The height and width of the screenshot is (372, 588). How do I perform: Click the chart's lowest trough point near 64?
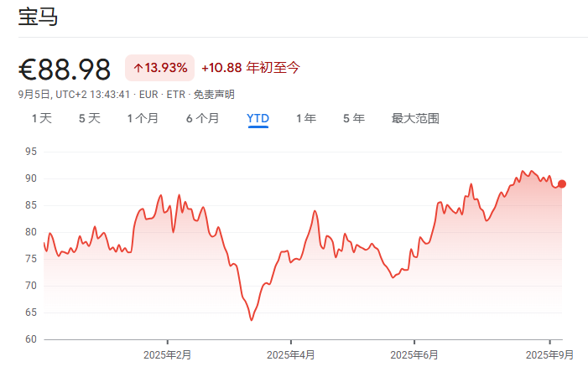252,320
